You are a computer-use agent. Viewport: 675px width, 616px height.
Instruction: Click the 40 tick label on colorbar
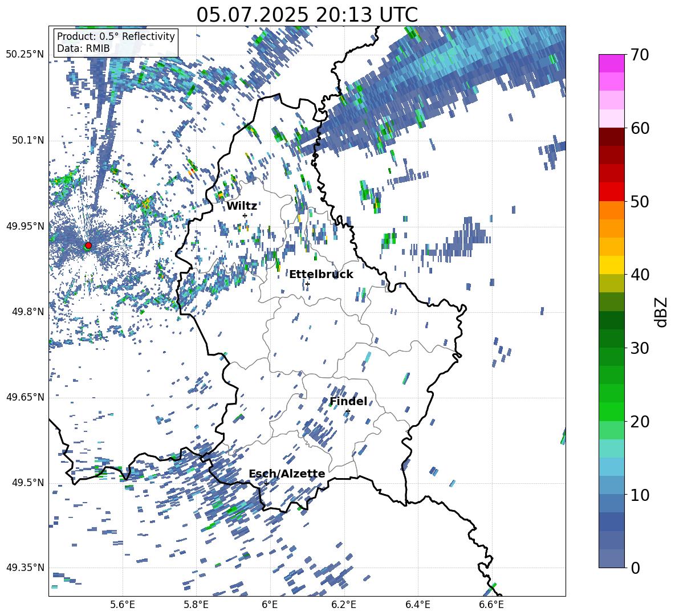click(x=640, y=275)
